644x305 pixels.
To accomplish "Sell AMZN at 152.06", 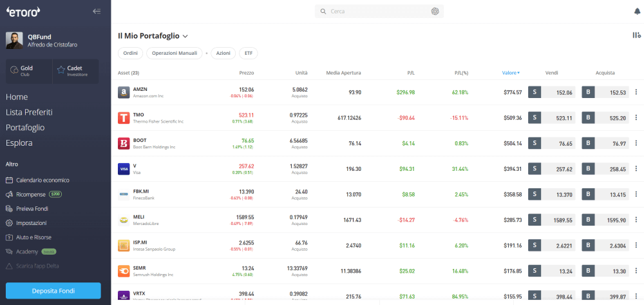I will coord(552,92).
